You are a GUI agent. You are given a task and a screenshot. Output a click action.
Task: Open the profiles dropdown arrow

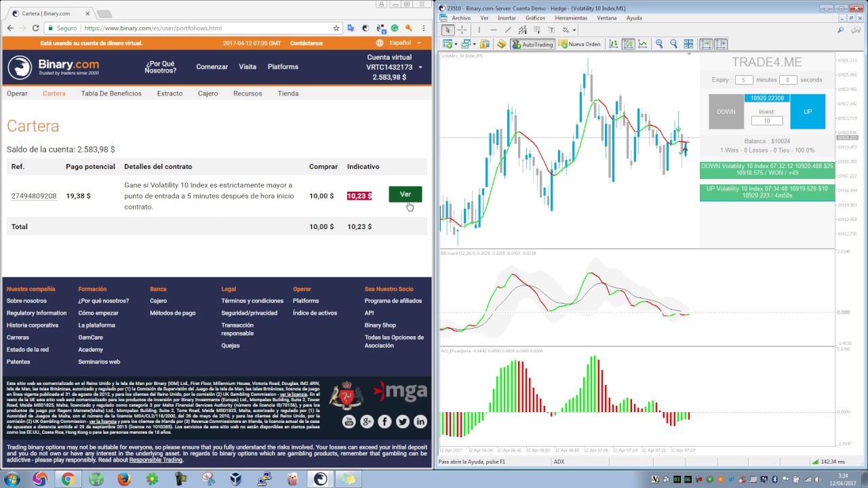tap(475, 44)
